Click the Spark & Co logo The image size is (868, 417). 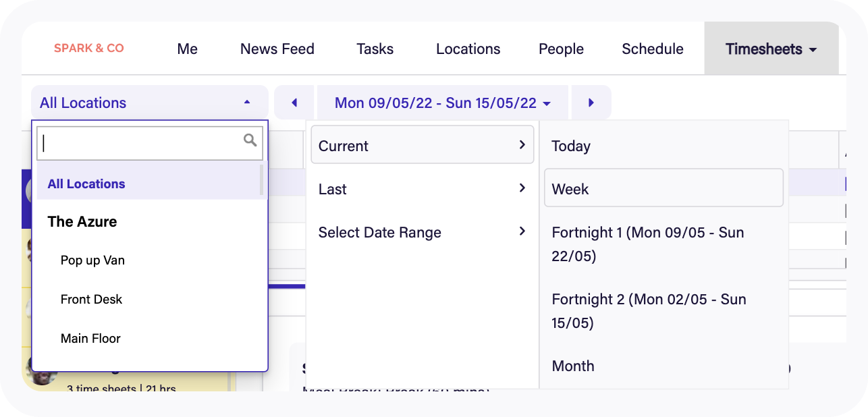[x=89, y=48]
